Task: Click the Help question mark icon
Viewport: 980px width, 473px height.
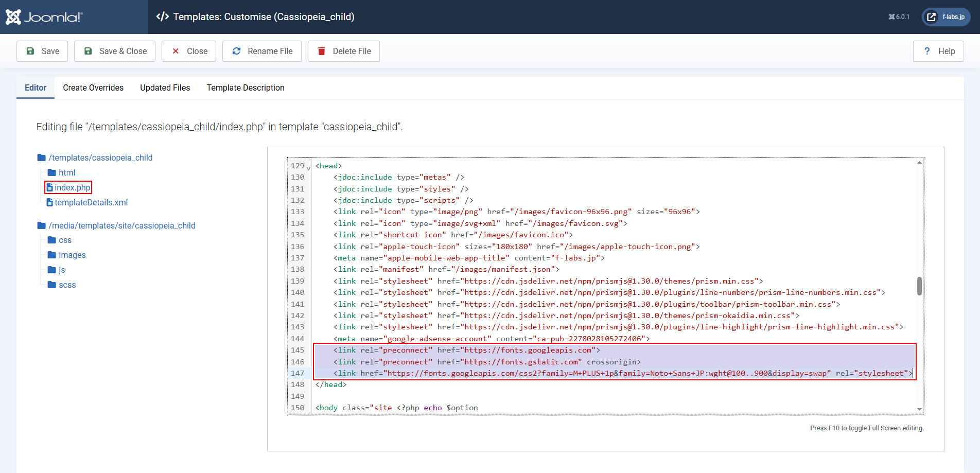Action: [x=927, y=51]
